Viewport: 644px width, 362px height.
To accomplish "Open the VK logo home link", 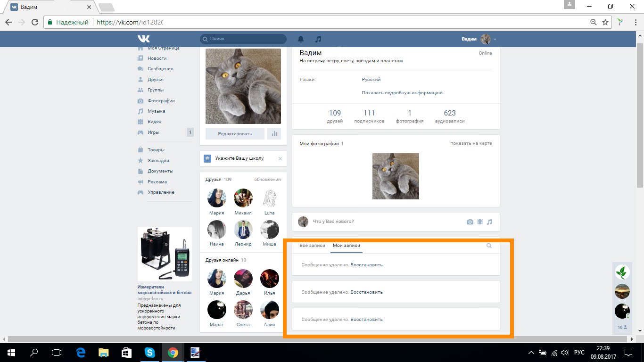I will tap(143, 39).
